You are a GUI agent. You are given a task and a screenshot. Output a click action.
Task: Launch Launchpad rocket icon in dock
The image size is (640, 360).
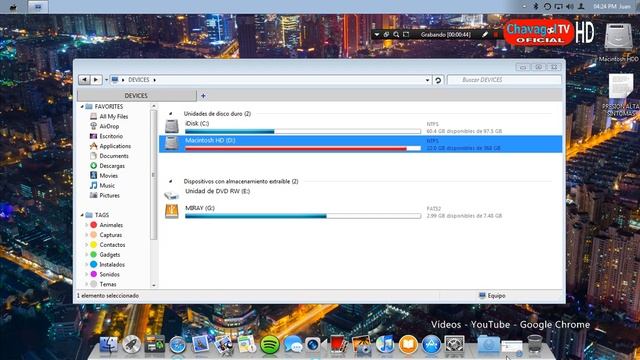(131, 345)
